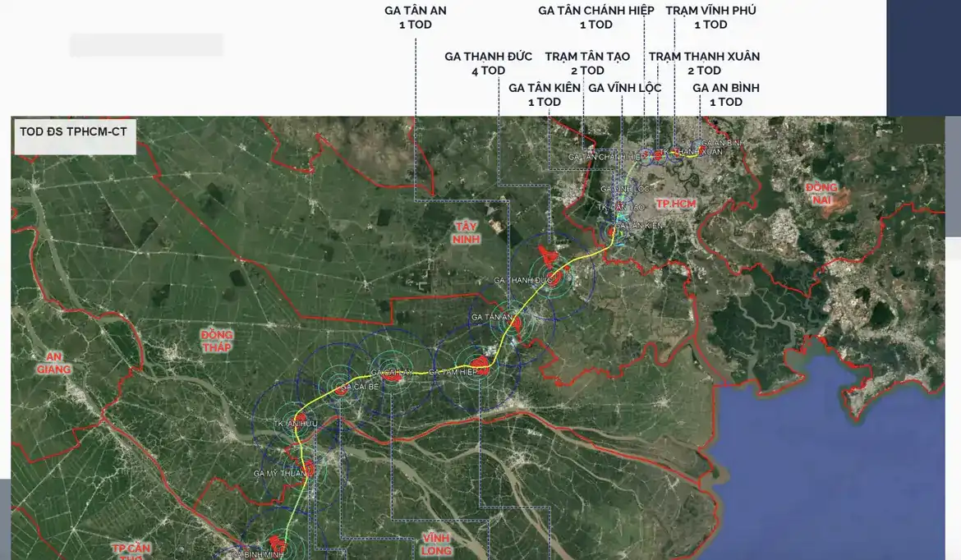
Task: Select the 'GA BÌNH MINH' station label
Action: pyautogui.click(x=257, y=554)
